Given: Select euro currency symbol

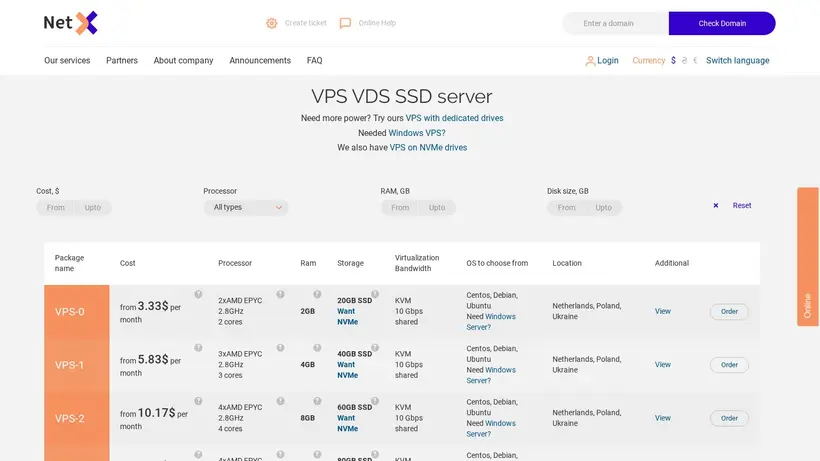Looking at the screenshot, I should pyautogui.click(x=695, y=61).
